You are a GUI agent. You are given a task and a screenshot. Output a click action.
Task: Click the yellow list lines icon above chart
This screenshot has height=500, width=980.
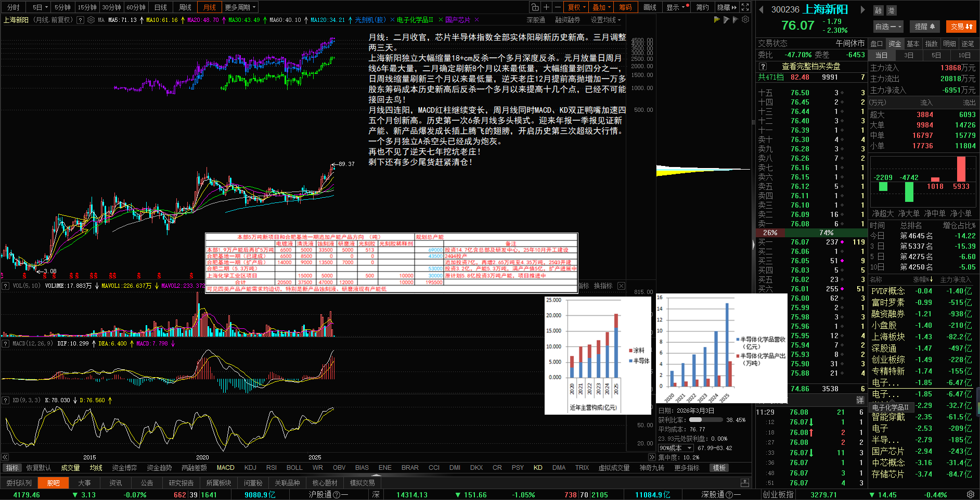pos(717,20)
